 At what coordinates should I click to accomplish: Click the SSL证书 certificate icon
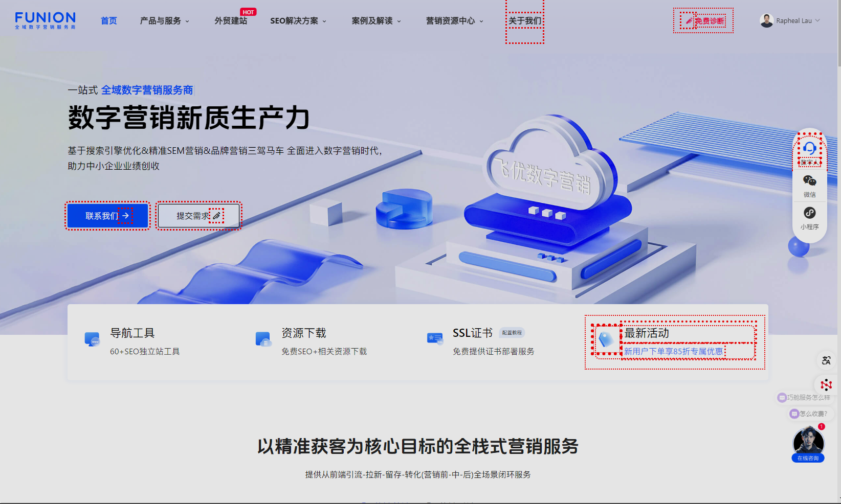[435, 338]
